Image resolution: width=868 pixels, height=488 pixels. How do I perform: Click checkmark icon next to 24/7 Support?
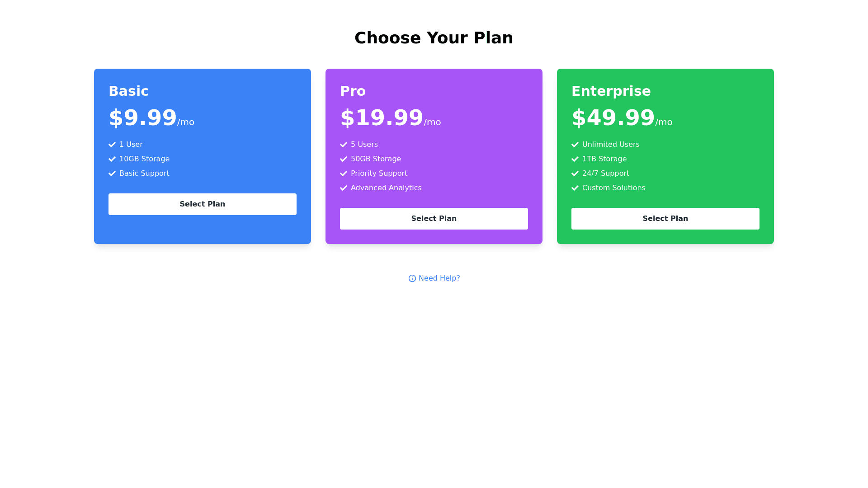pyautogui.click(x=575, y=174)
